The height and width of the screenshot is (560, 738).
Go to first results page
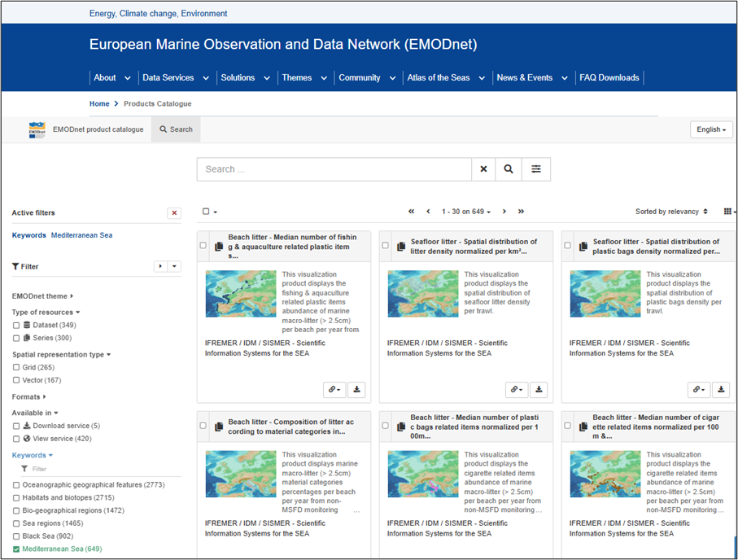[412, 212]
